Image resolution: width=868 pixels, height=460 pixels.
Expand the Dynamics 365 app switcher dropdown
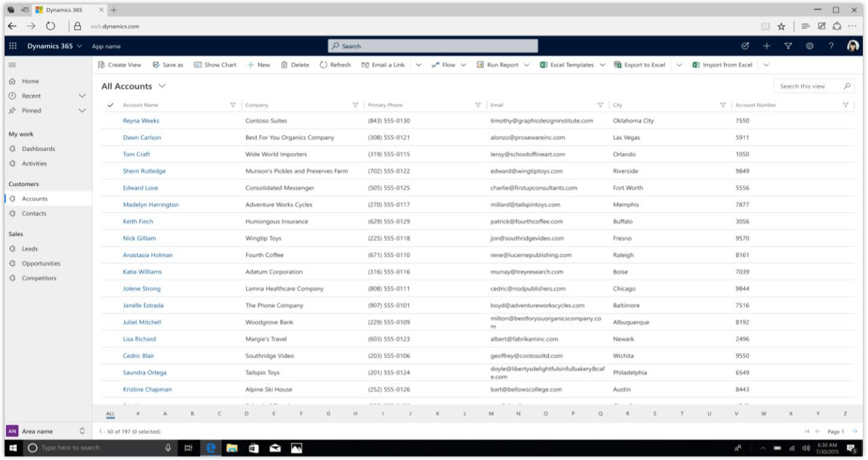click(x=79, y=46)
